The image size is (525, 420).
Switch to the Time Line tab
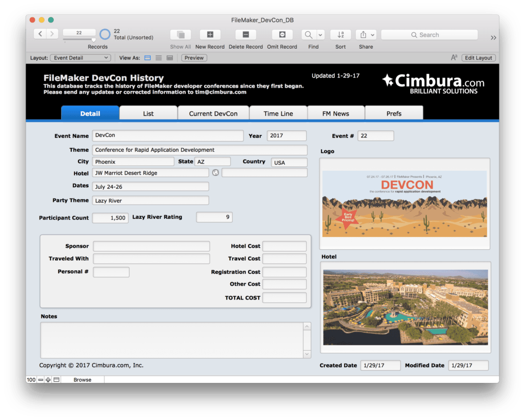tap(278, 113)
